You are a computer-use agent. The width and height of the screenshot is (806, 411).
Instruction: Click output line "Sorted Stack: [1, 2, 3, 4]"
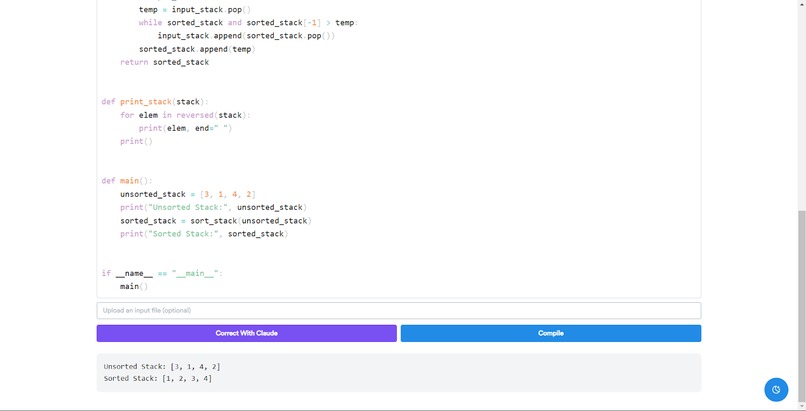point(157,379)
